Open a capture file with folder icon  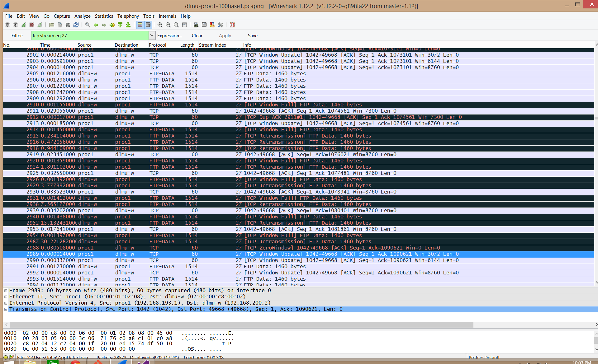(x=52, y=25)
